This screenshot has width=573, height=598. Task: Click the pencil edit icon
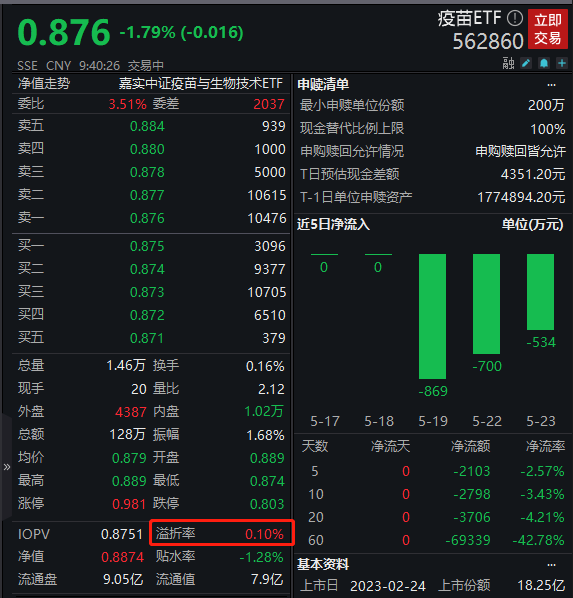(526, 63)
